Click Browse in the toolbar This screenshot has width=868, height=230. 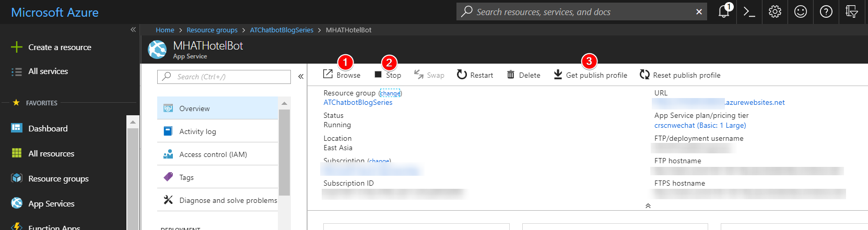click(342, 75)
